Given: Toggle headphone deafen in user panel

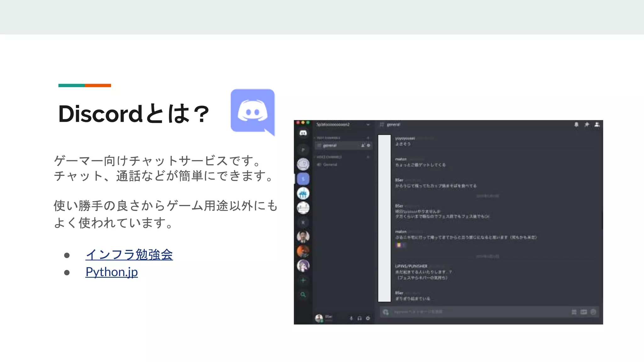Looking at the screenshot, I should [359, 318].
